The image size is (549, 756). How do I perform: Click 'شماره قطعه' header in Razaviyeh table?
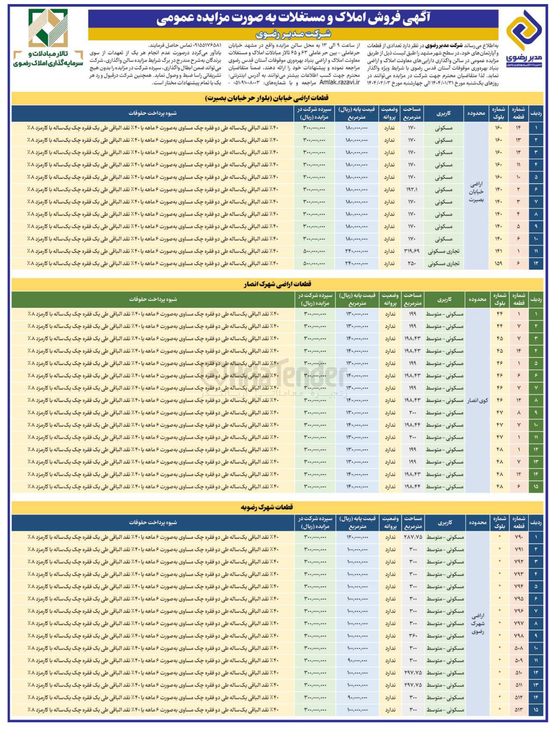coord(519,522)
